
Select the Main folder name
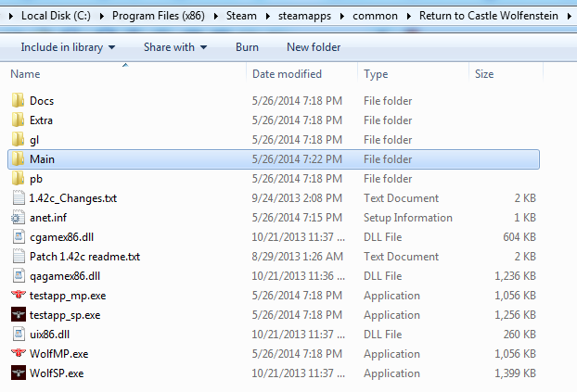42,159
